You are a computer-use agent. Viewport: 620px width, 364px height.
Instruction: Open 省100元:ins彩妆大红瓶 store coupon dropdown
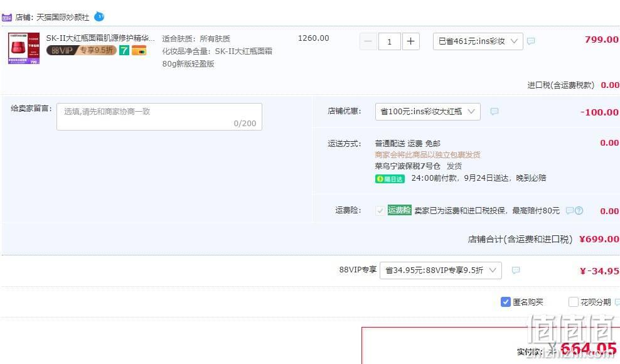pyautogui.click(x=428, y=112)
